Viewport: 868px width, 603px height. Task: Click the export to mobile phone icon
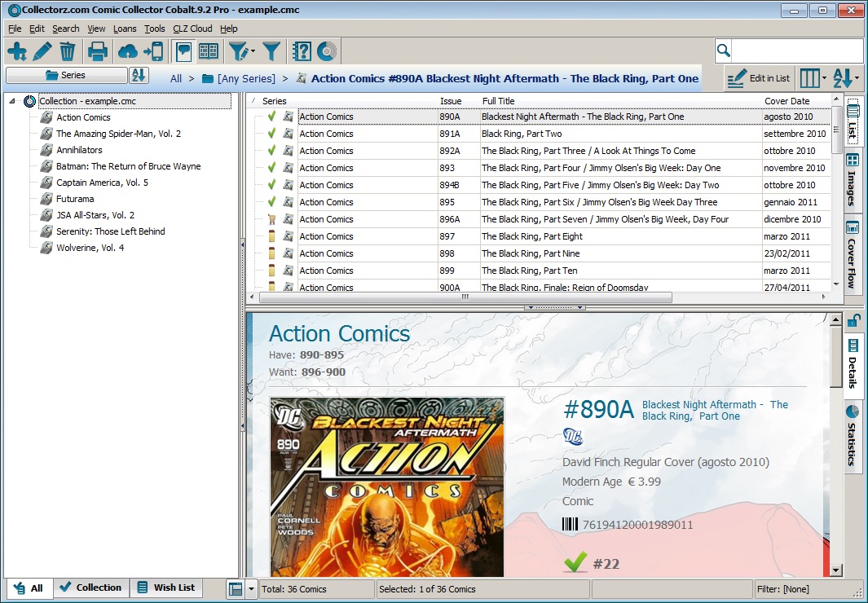153,51
